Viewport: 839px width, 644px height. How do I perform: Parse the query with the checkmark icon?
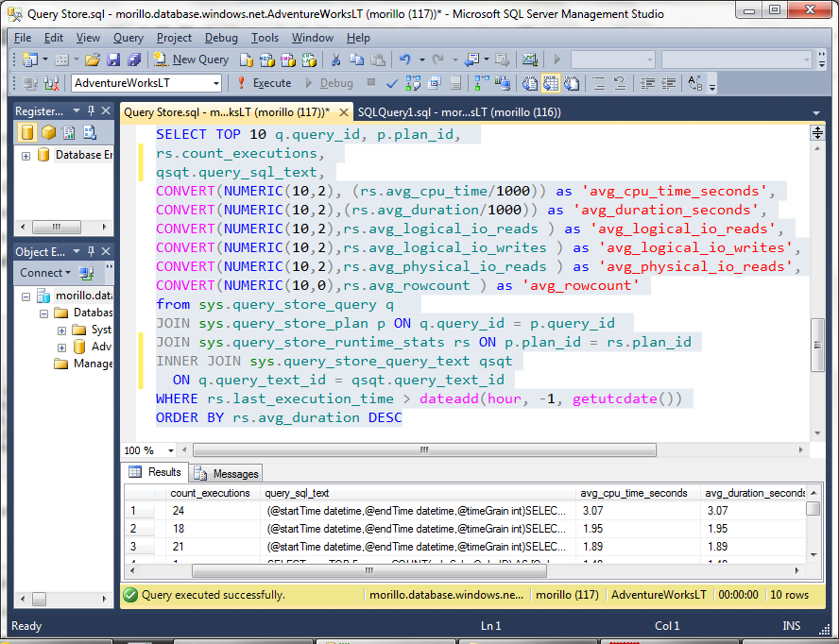point(392,83)
